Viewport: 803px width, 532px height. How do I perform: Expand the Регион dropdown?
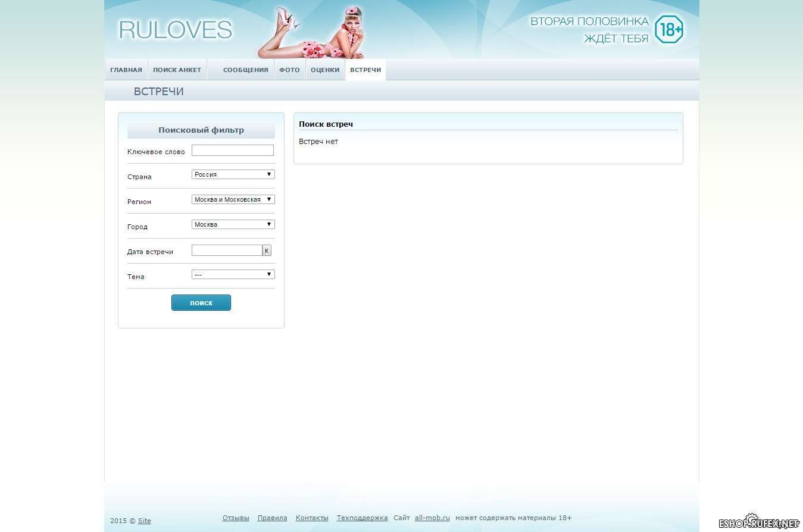coord(233,199)
